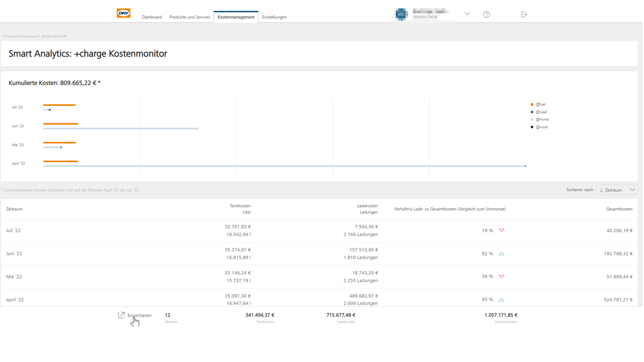The width and height of the screenshot is (644, 362).
Task: Select the Kostenmanagement tab
Action: [236, 17]
